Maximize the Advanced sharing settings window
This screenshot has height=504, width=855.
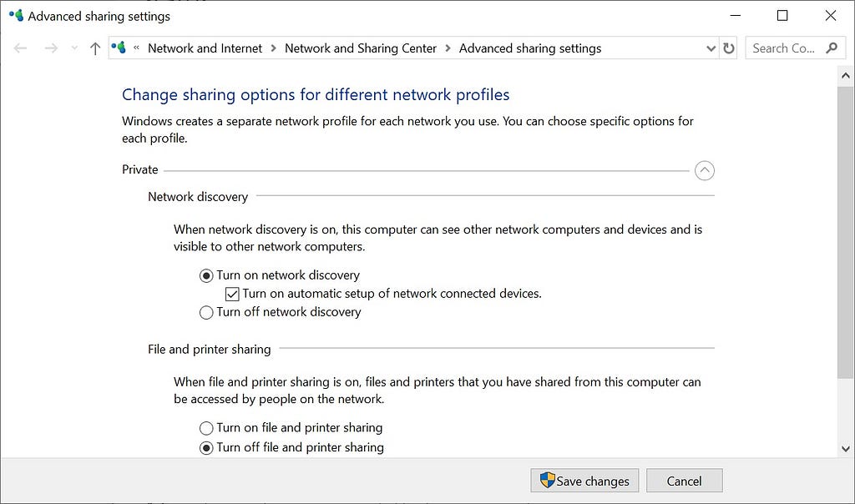[x=782, y=16]
